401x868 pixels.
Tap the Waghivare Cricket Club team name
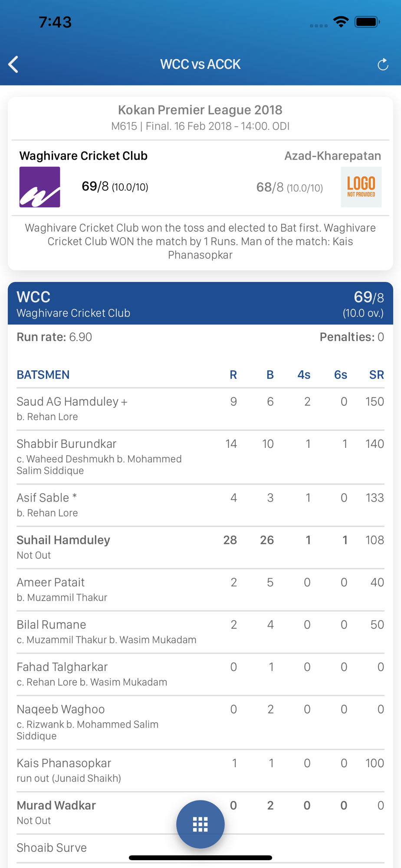[x=83, y=156]
